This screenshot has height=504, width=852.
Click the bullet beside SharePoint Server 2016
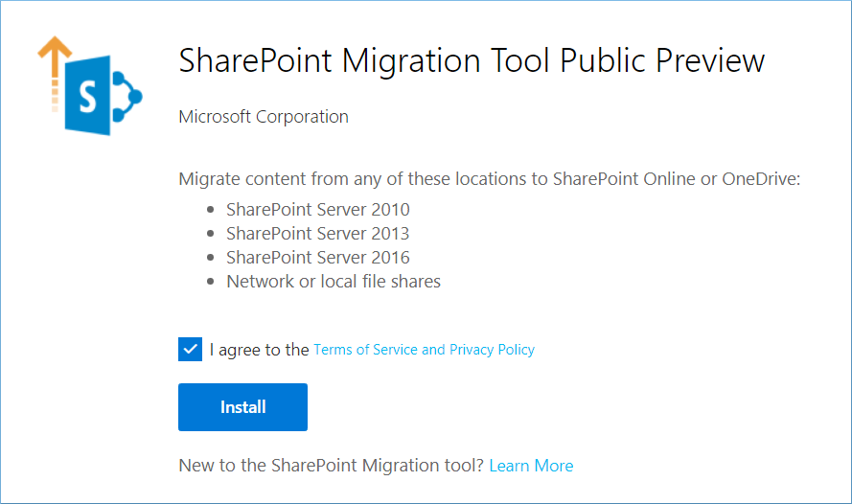coord(211,258)
